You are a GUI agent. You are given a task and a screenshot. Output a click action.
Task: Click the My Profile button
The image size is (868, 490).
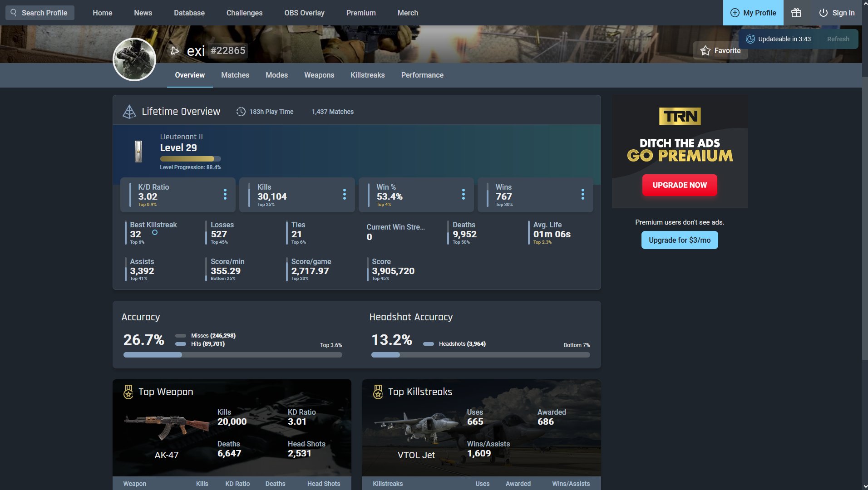(753, 13)
